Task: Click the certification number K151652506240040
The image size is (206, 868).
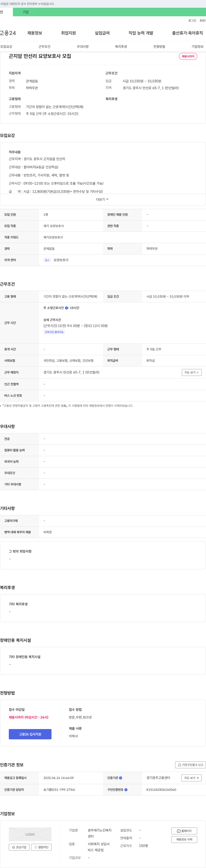Action: [x=161, y=790]
